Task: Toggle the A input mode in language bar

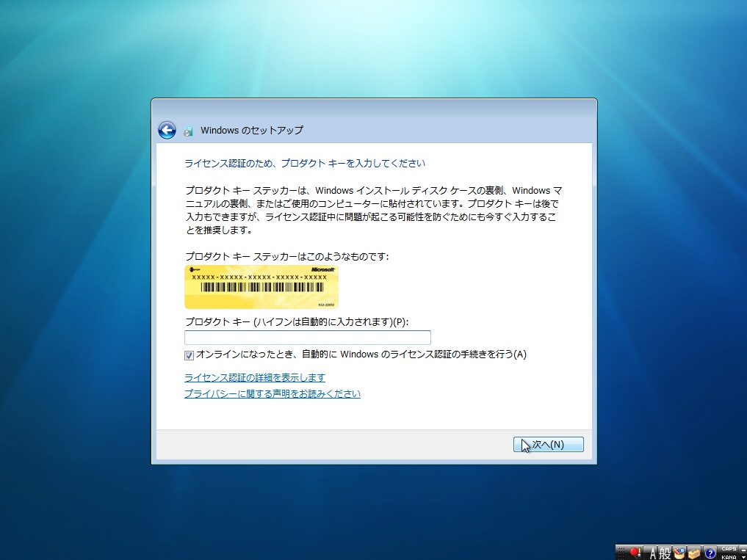Action: click(652, 553)
